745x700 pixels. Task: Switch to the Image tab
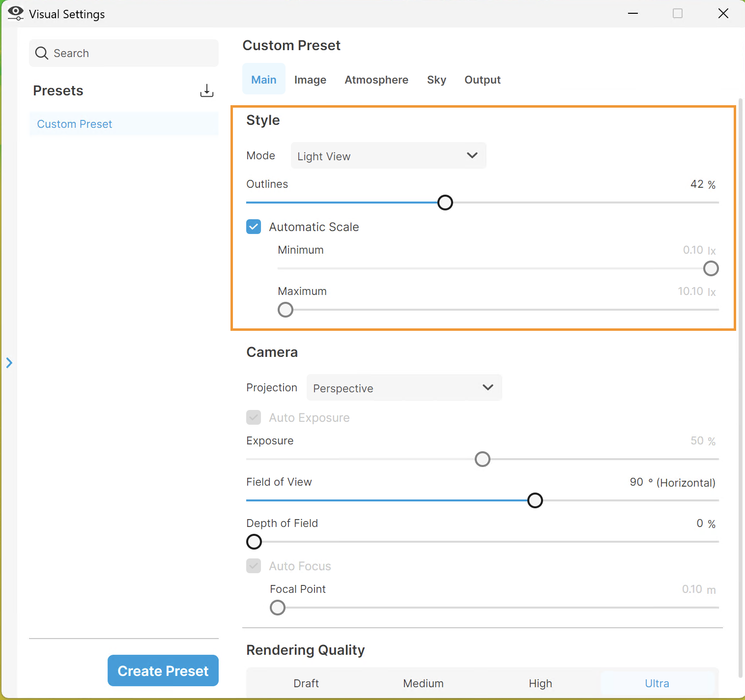point(310,80)
